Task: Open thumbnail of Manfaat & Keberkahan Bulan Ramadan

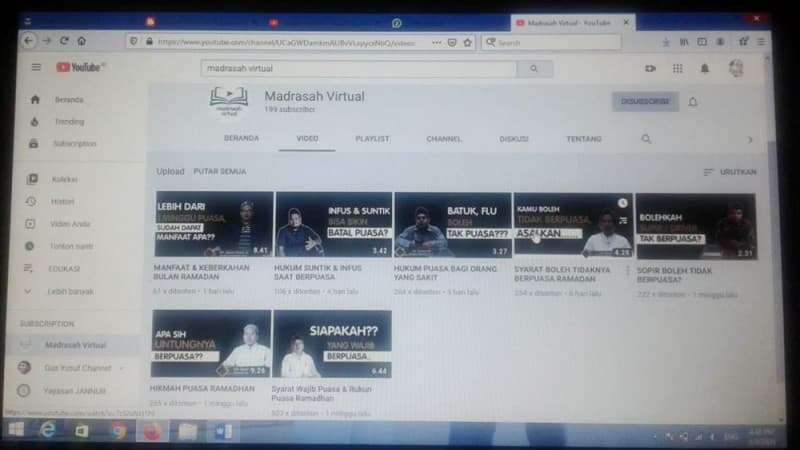Action: 214,224
